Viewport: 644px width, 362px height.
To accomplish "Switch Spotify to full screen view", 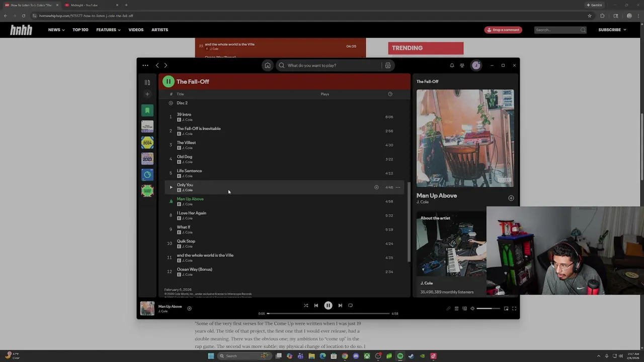I will point(514,309).
